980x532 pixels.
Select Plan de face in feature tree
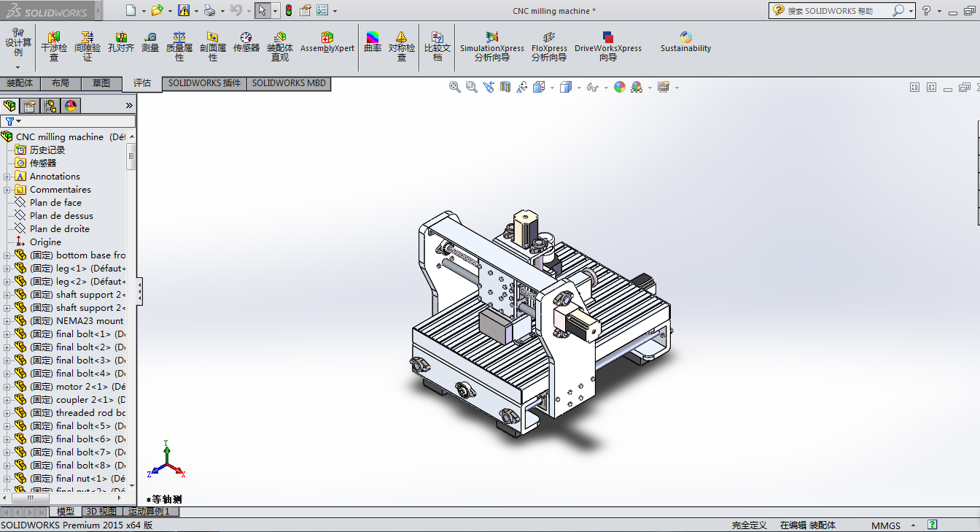[x=55, y=203]
